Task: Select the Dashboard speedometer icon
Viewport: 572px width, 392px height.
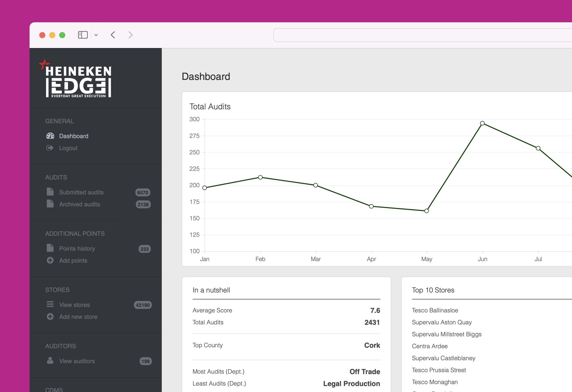Action: 50,136
